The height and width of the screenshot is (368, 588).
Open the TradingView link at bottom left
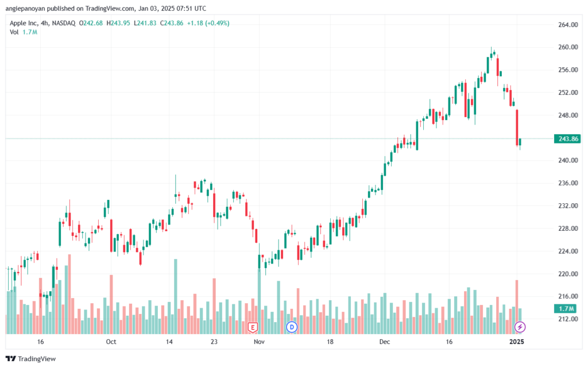click(x=31, y=359)
